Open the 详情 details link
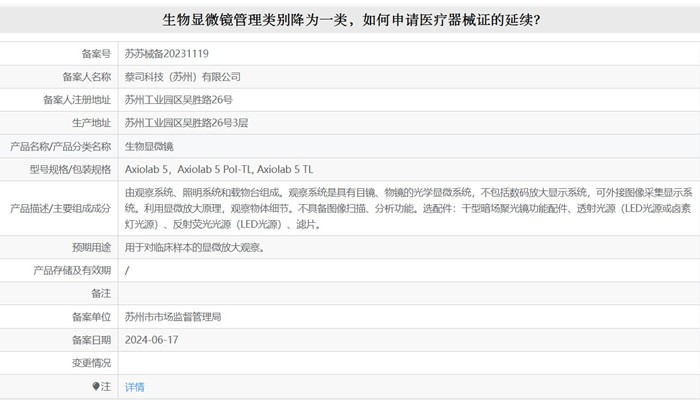700x403 pixels. click(x=134, y=387)
